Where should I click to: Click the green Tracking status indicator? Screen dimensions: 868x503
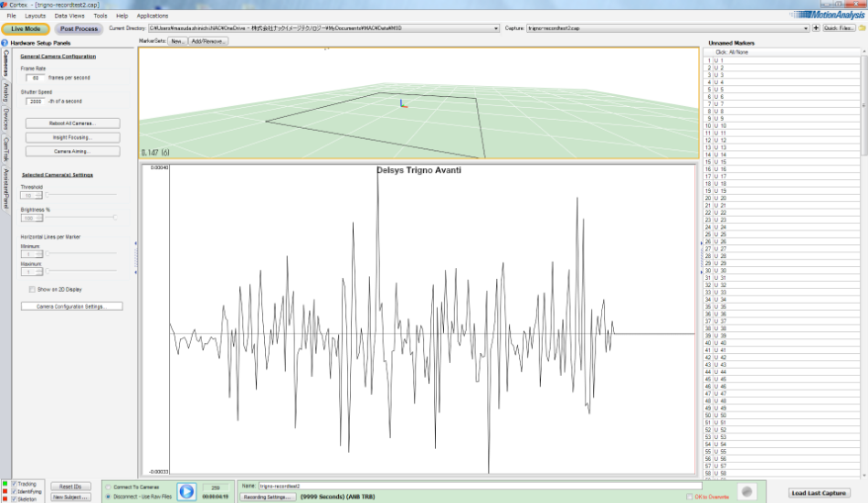tap(5, 484)
